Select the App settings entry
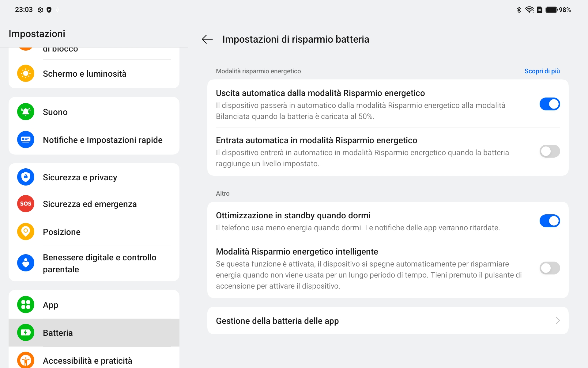 coord(94,305)
